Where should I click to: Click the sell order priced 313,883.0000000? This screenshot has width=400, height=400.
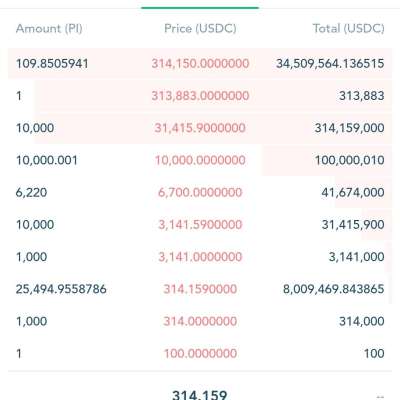click(x=200, y=96)
